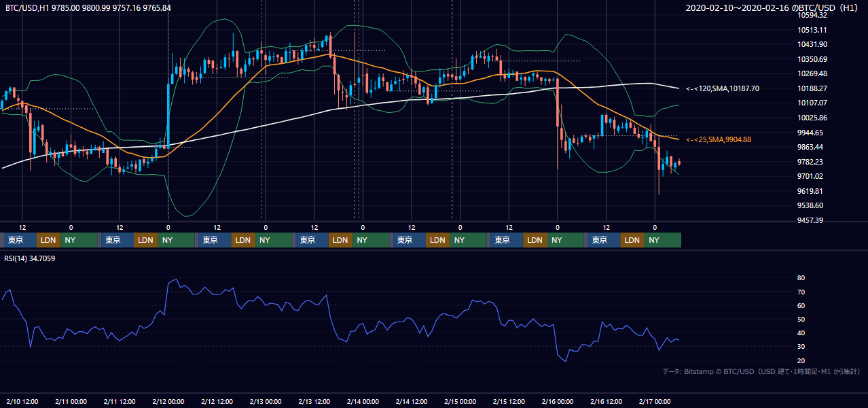Click the RSI(14) 34.7059 indicator label
The width and height of the screenshot is (868, 408).
coord(30,258)
